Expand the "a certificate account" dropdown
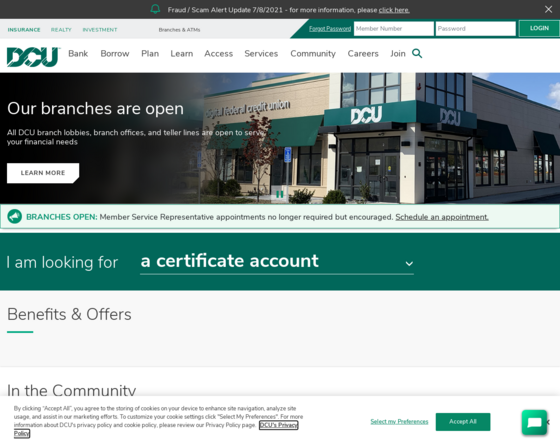Screen dimensions: 560x448 [277, 262]
